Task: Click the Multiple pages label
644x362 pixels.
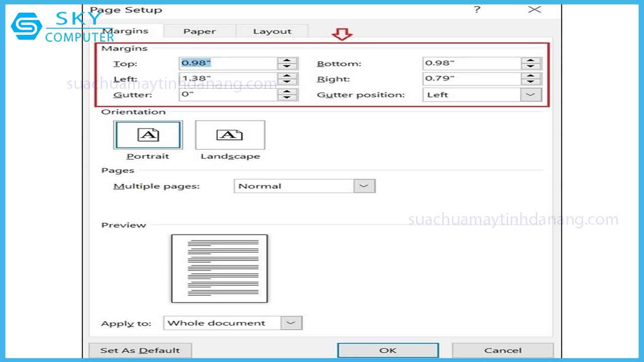Action: (x=156, y=186)
